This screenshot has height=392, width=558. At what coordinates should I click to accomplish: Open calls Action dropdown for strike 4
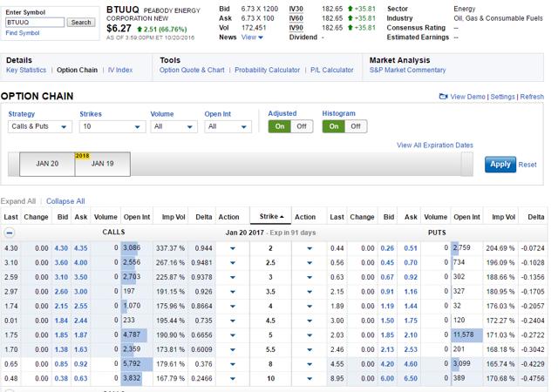click(233, 307)
